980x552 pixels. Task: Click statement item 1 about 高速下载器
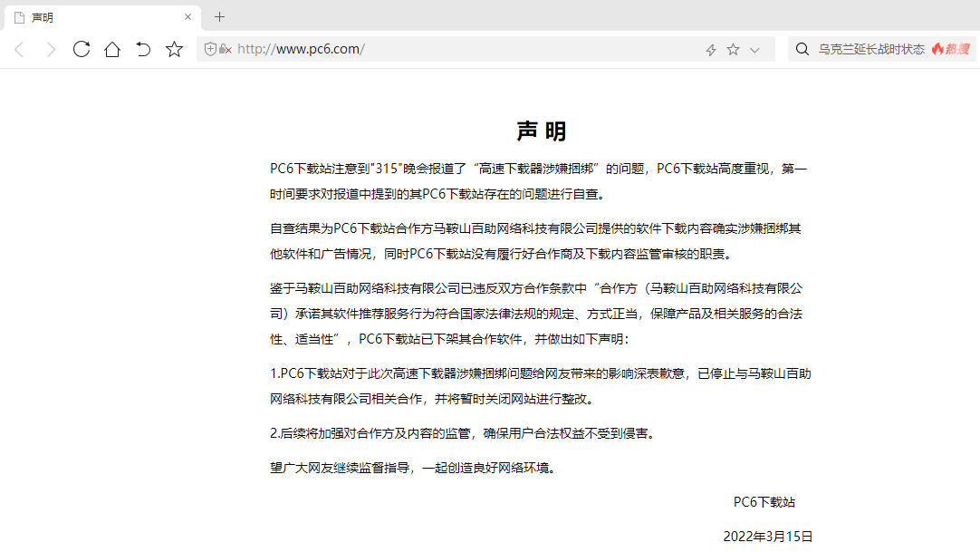(x=541, y=386)
